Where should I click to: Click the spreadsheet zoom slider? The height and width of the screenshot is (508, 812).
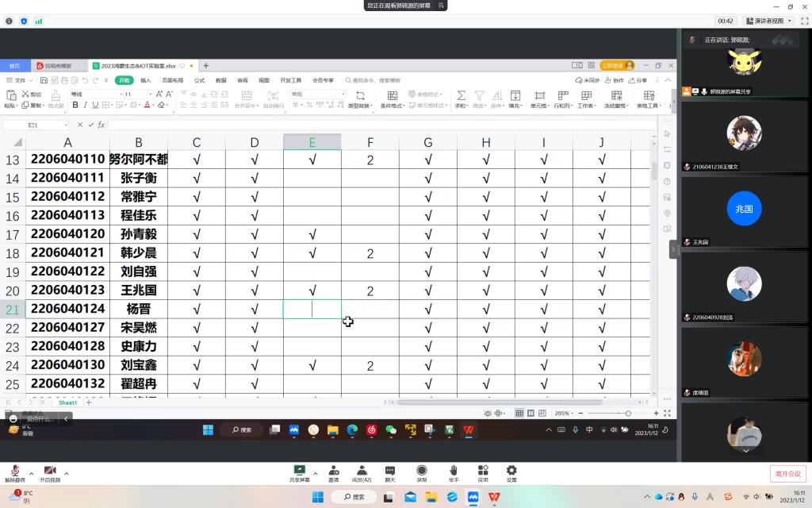(x=628, y=414)
